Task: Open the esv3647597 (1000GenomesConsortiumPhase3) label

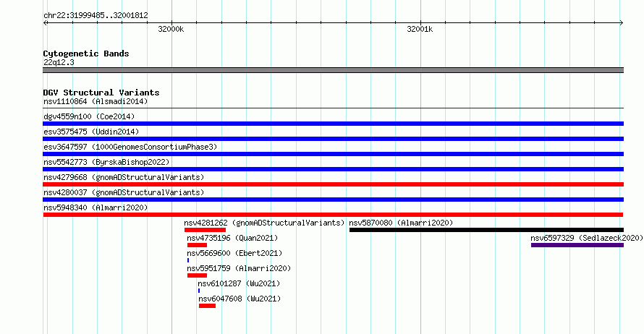Action: coord(130,147)
